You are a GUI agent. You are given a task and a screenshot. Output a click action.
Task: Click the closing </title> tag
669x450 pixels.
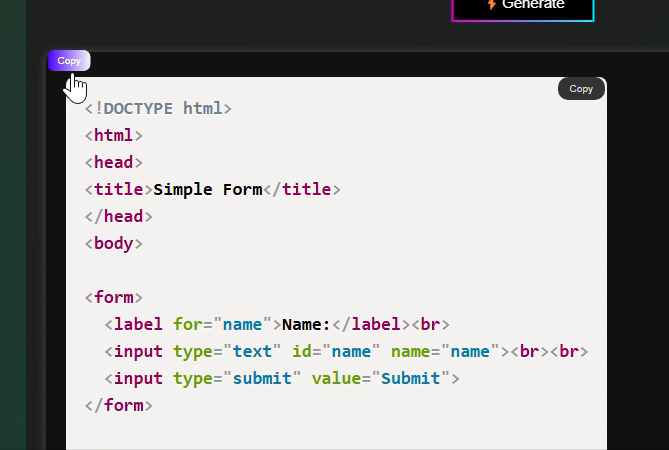coord(306,189)
